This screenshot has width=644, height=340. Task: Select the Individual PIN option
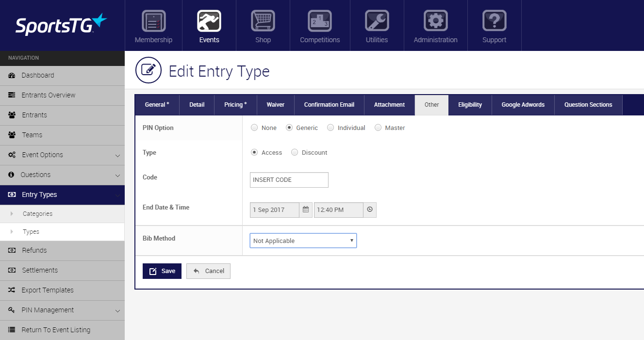click(330, 128)
